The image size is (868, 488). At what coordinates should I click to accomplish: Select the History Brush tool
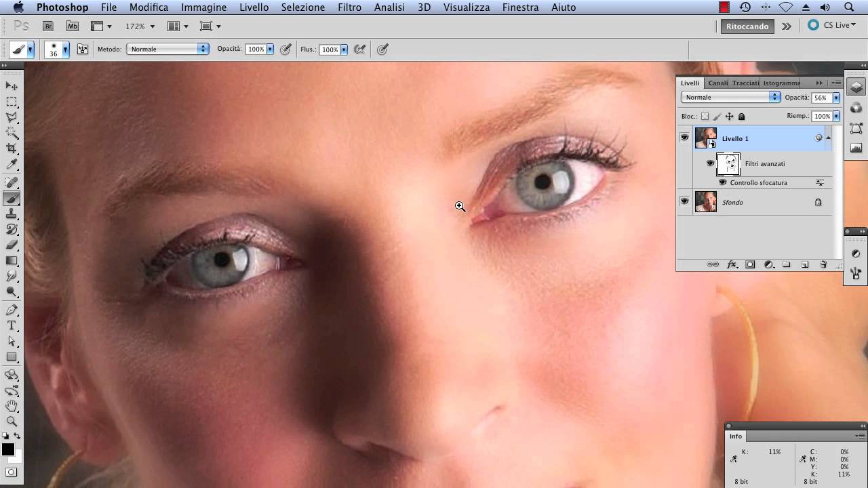(x=12, y=229)
